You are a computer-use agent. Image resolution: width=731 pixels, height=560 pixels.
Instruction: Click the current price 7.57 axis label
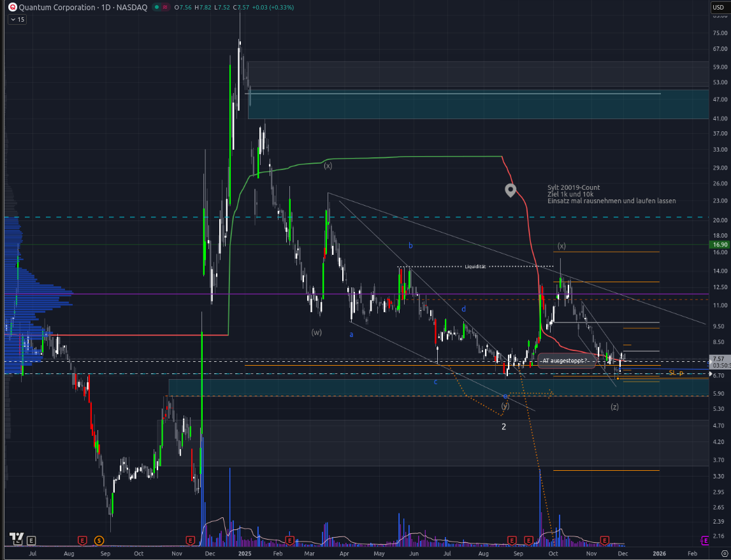[718, 359]
